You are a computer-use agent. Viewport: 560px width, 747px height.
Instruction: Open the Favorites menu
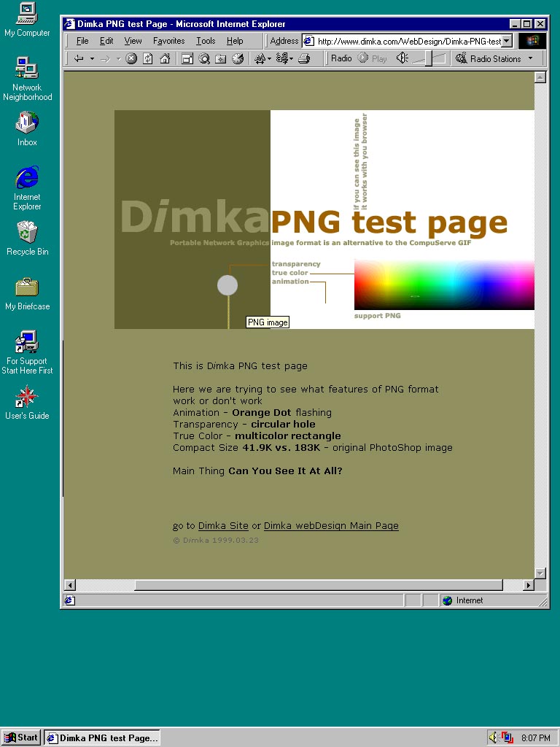(x=168, y=41)
